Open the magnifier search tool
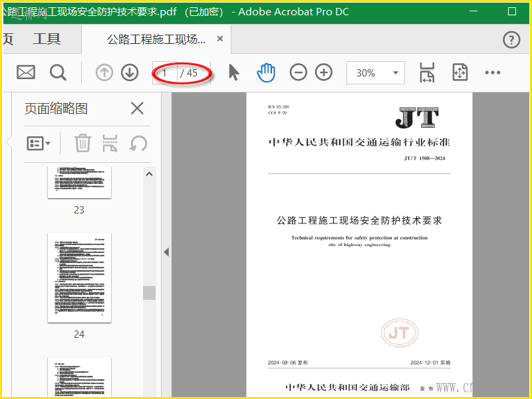The image size is (532, 399). 58,72
